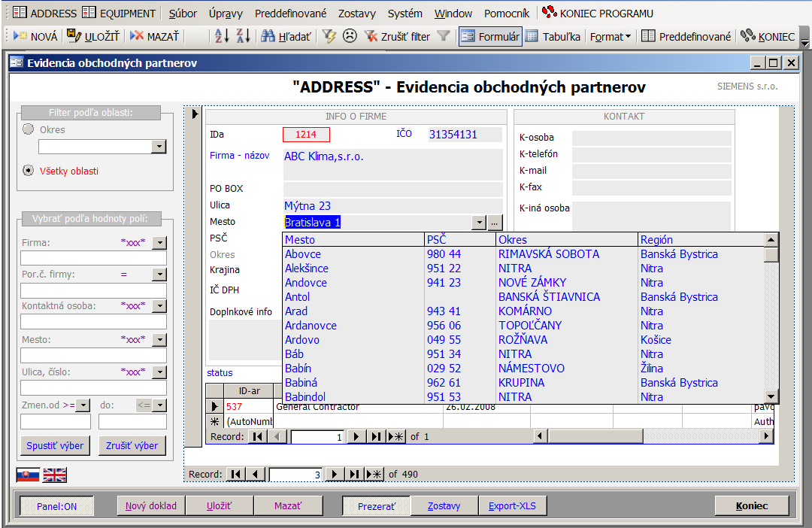The image size is (812, 528).
Task: Click the ellipsis button beside Mesto
Action: (495, 223)
